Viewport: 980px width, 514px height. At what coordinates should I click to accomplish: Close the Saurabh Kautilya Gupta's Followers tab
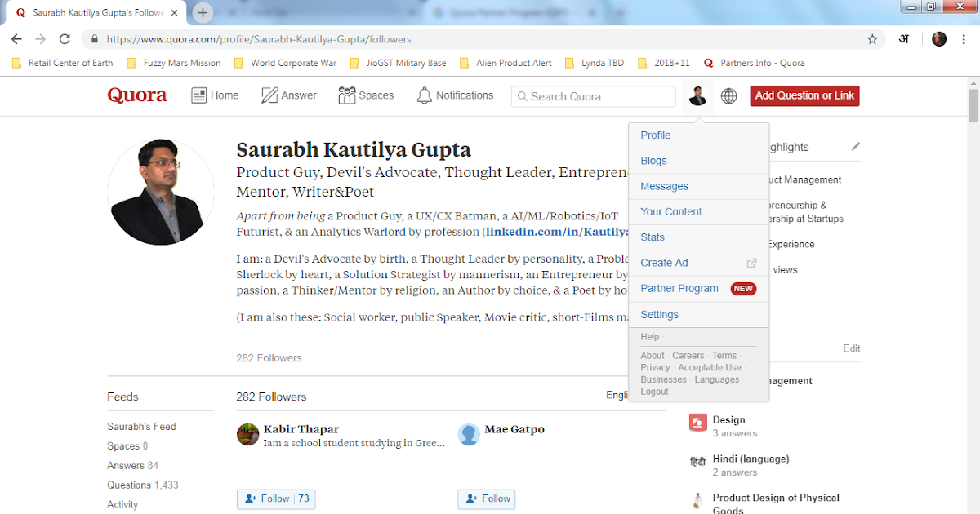point(174,13)
